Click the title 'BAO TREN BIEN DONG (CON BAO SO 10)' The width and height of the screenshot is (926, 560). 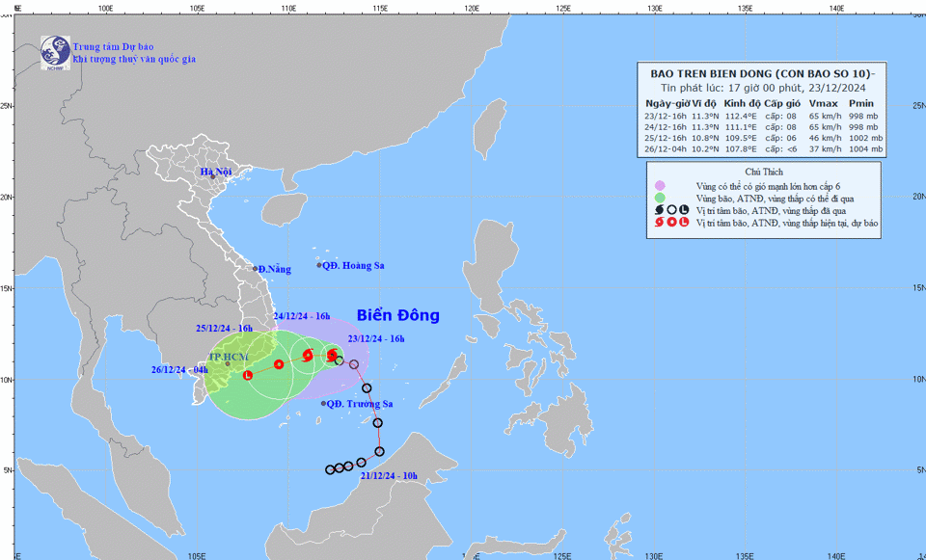coord(761,74)
